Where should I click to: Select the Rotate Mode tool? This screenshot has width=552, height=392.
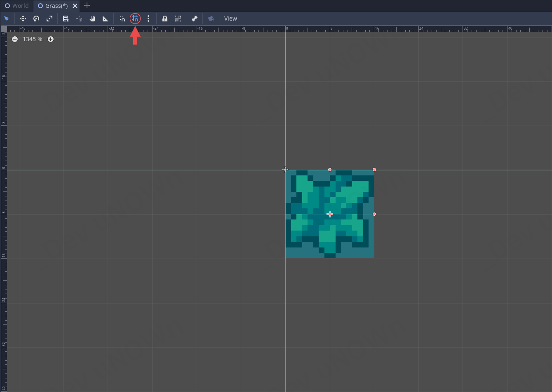(x=36, y=19)
